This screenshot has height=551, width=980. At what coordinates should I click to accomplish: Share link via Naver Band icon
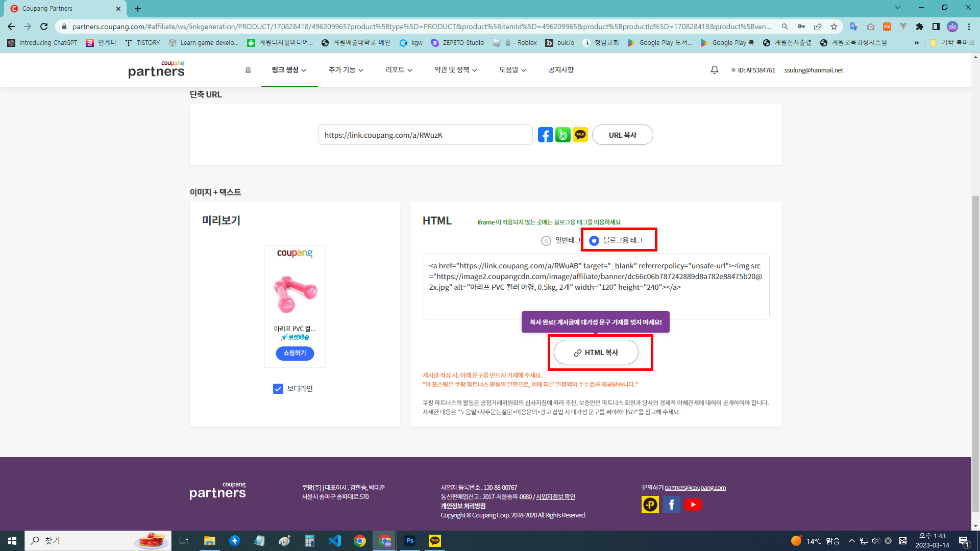[562, 135]
